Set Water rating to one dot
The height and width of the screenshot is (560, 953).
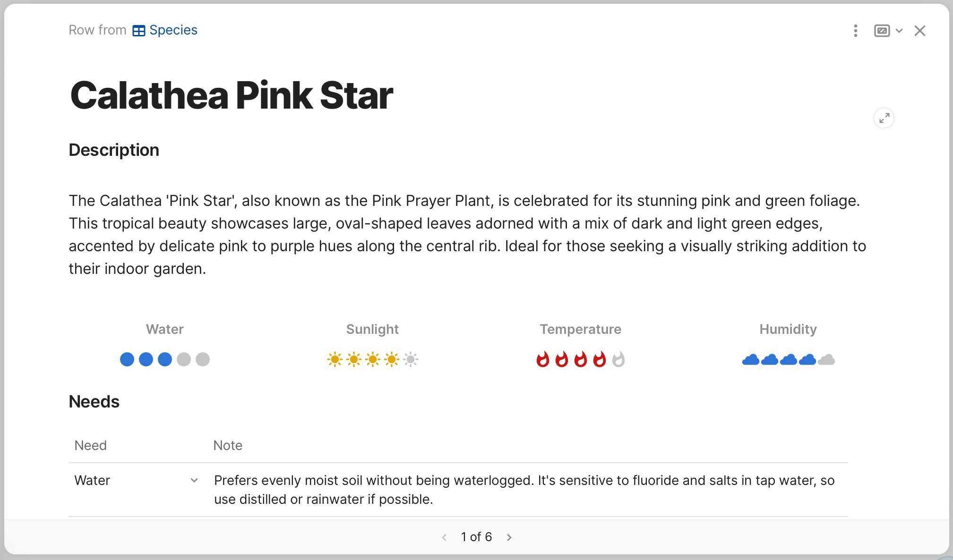tap(127, 359)
